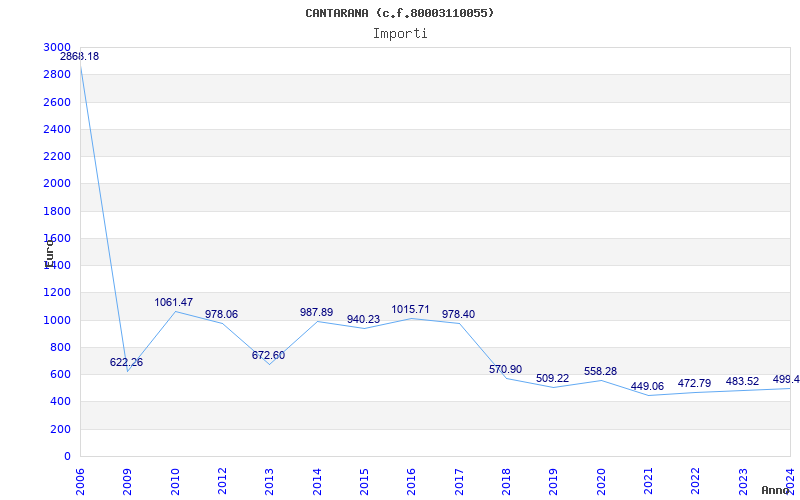Select the 2023 x-axis year label
This screenshot has height=500, width=800.
743,481
